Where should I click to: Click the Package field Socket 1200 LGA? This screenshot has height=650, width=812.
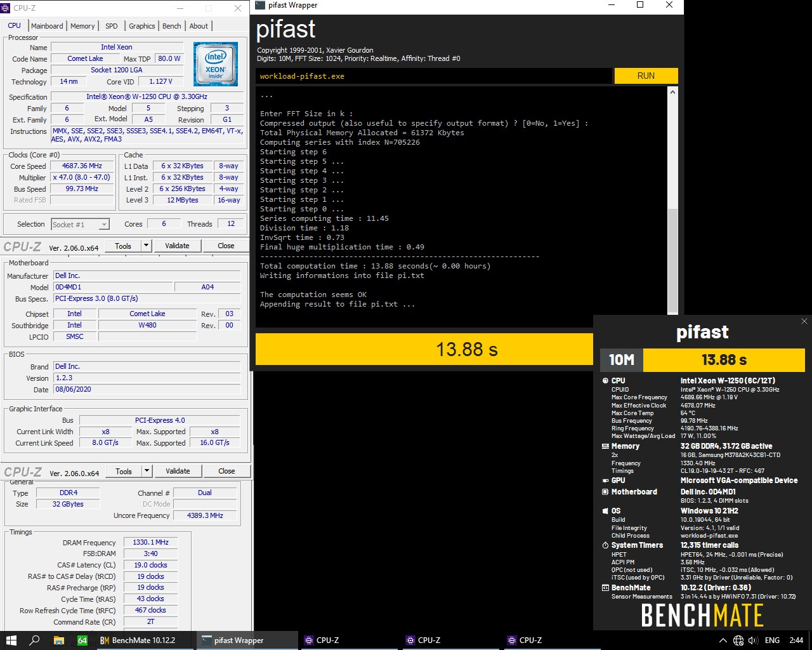pos(117,70)
